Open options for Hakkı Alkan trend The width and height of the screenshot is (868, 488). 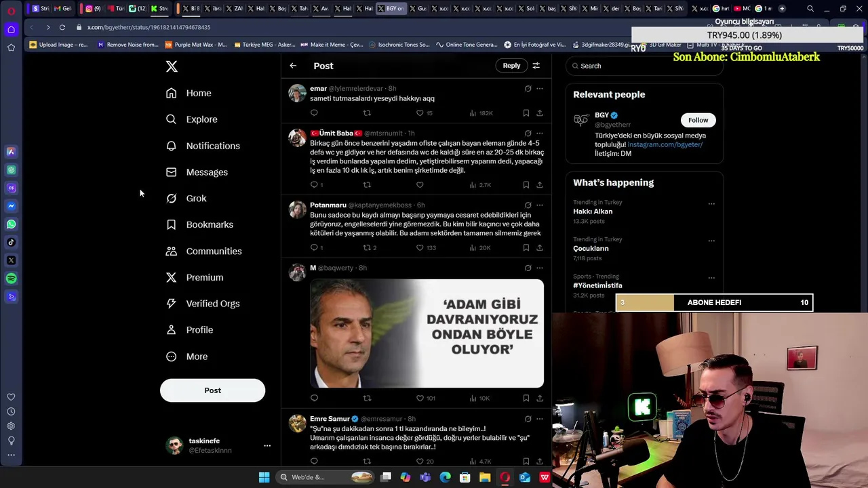click(x=711, y=203)
